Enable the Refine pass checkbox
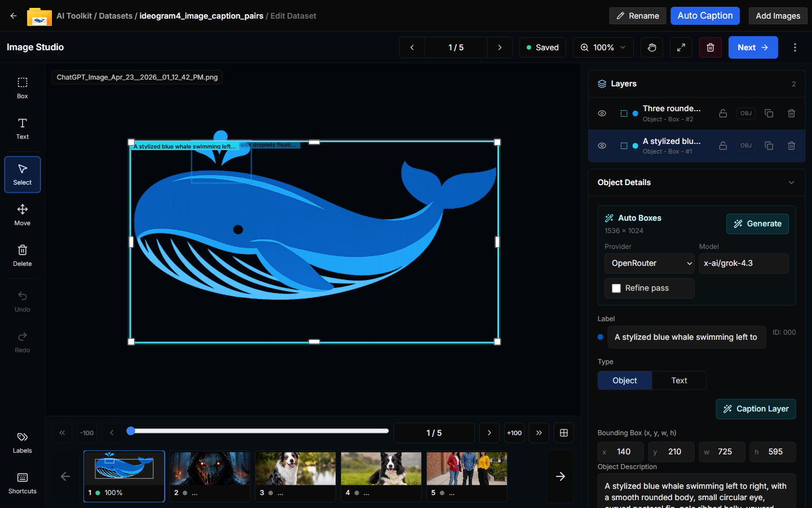Viewport: 812px width, 508px height. pos(616,288)
